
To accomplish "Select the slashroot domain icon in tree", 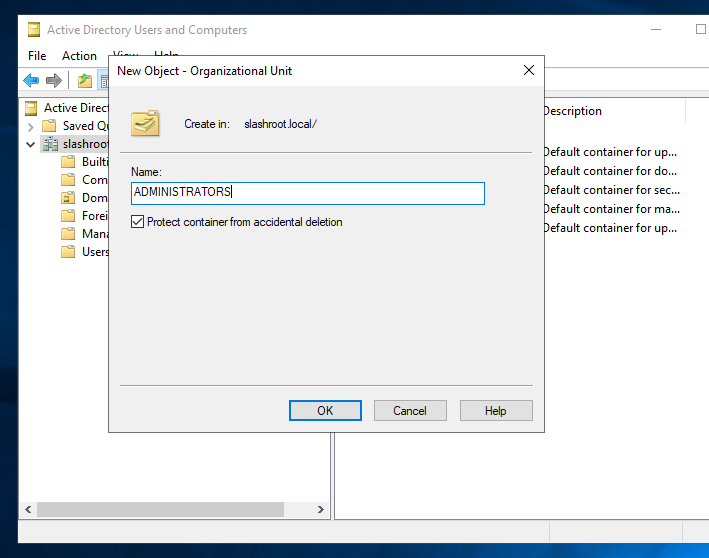I will point(50,144).
